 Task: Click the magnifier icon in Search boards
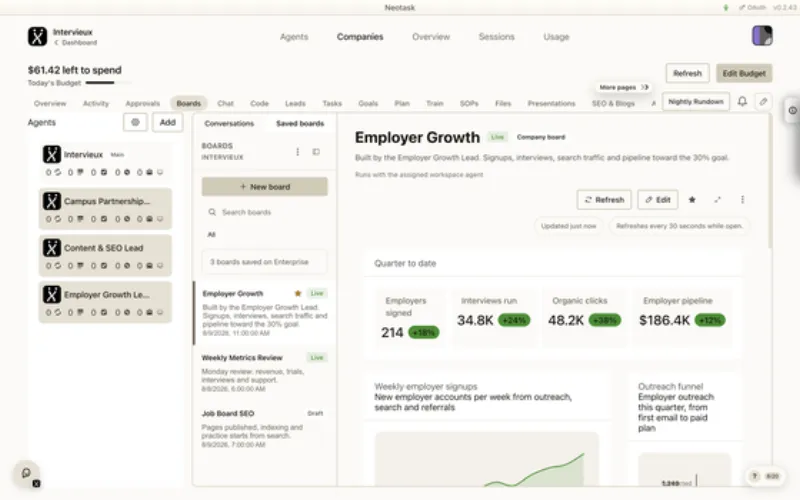coord(212,212)
